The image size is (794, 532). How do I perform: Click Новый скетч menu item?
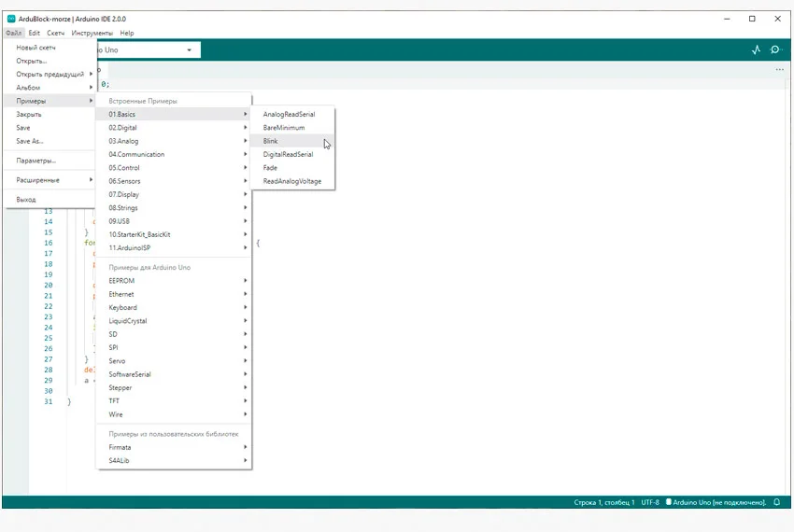pyautogui.click(x=35, y=47)
